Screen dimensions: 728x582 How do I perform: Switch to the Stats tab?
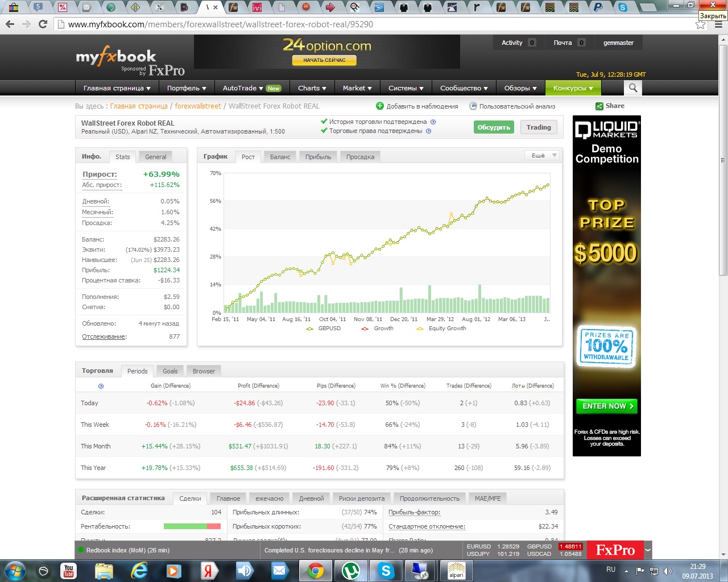click(x=123, y=157)
